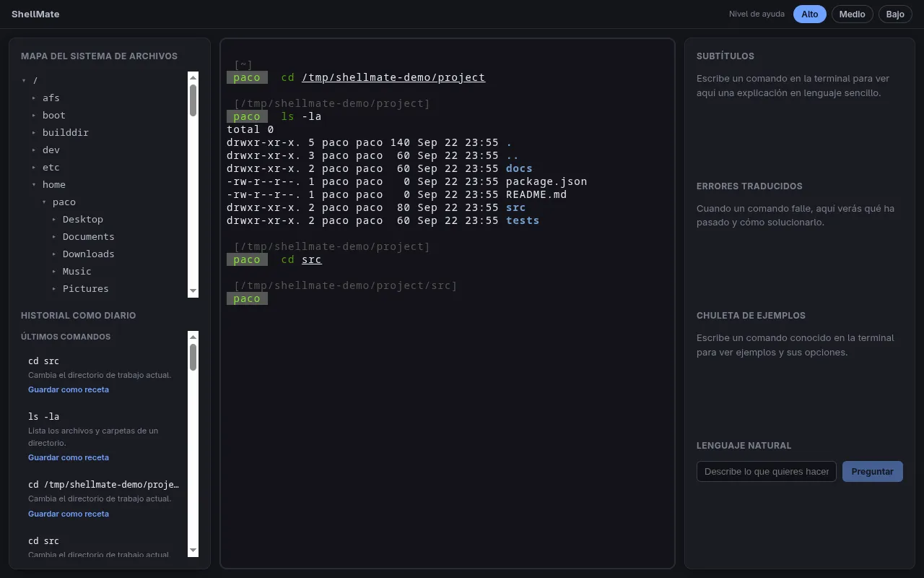Screen dimensions: 924x578
Task: Select the afs folder in tree
Action: click(51, 98)
